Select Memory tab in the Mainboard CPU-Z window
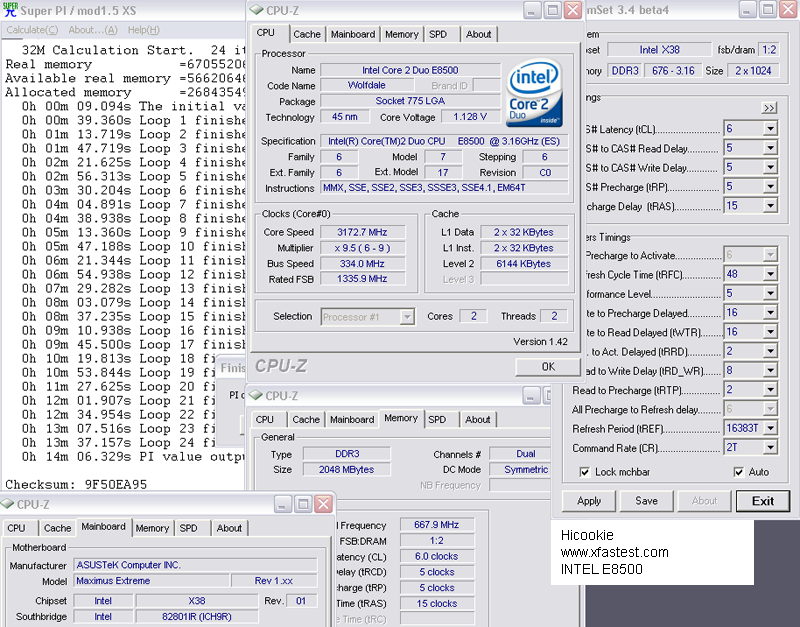Viewport: 800px width, 627px height. [152, 529]
